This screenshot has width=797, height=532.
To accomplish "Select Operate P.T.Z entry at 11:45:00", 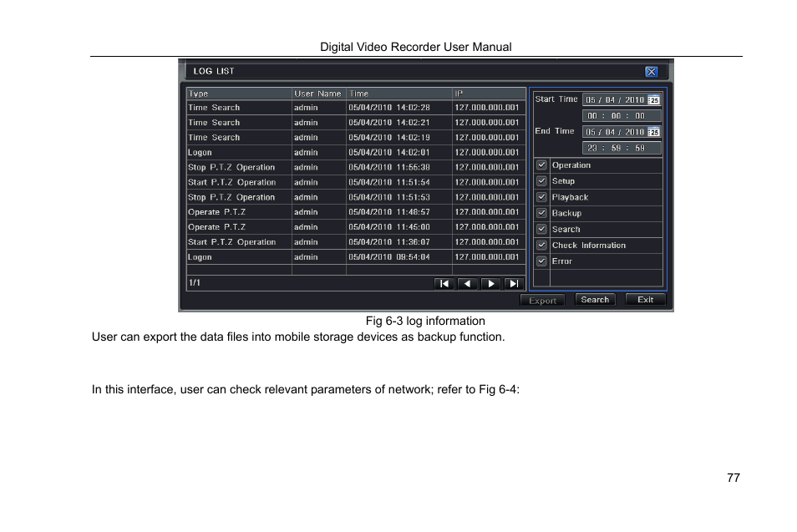I will [x=357, y=227].
